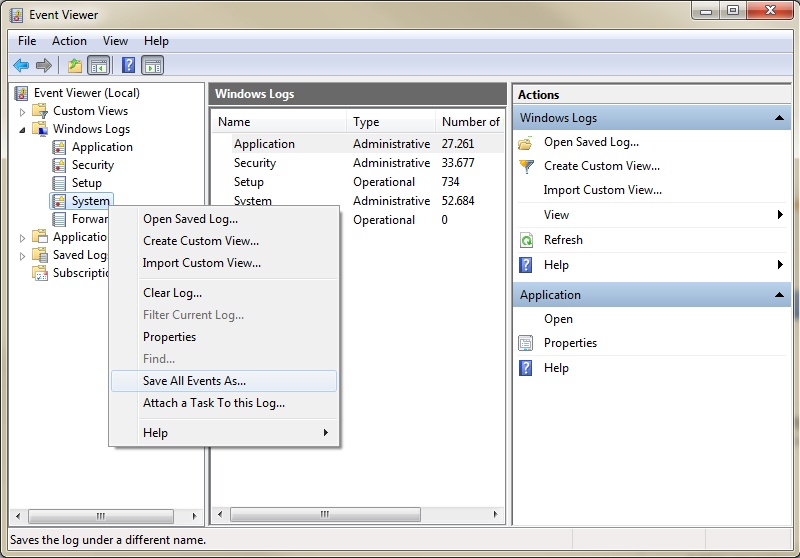The width and height of the screenshot is (800, 558).
Task: Click the Forwarded Events log icon
Action: pyautogui.click(x=59, y=219)
